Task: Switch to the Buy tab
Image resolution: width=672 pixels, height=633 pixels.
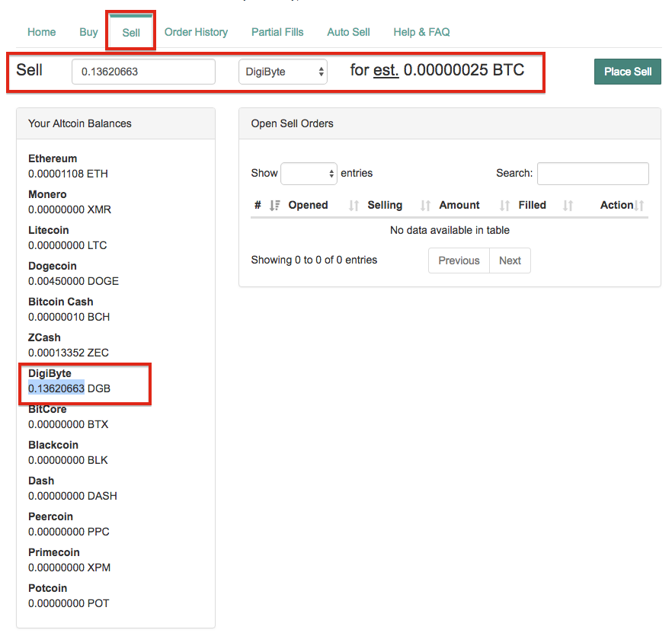Action: coord(88,32)
